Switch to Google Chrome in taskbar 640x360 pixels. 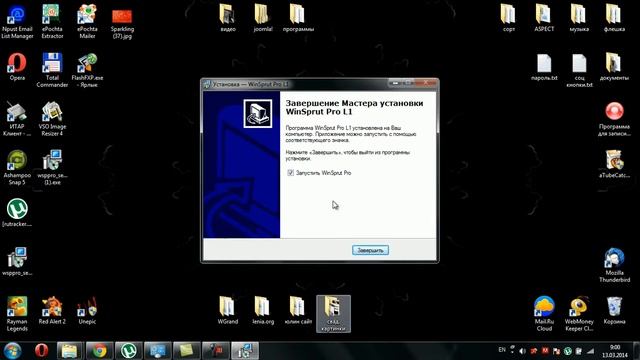tap(99, 351)
